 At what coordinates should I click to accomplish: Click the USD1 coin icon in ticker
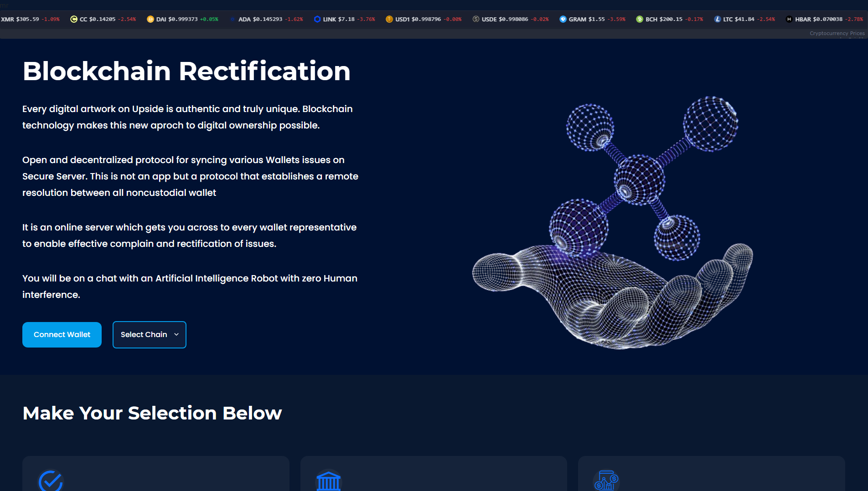coord(389,19)
